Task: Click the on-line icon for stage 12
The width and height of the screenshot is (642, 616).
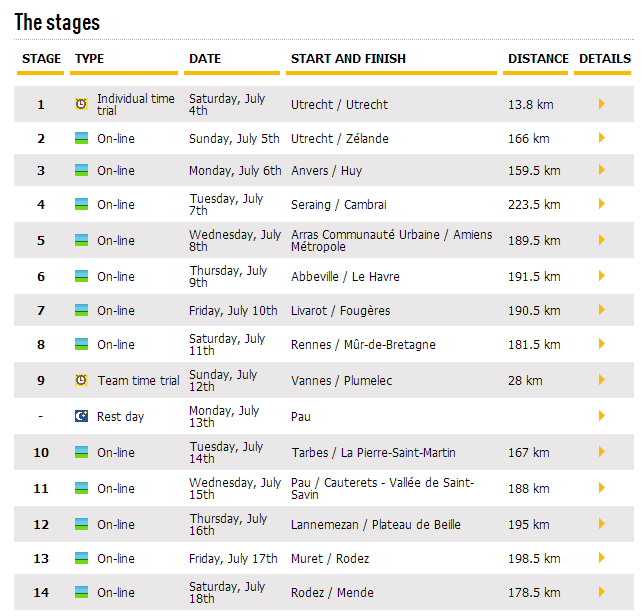Action: click(x=81, y=524)
